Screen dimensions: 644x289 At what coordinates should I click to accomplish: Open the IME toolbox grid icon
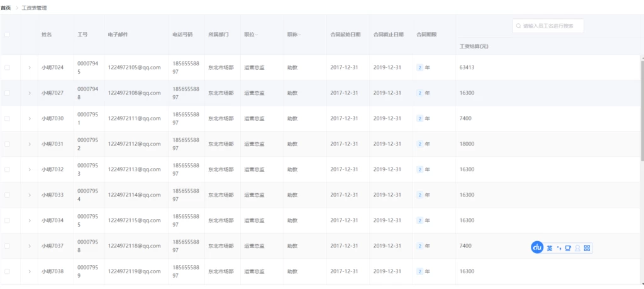click(587, 248)
